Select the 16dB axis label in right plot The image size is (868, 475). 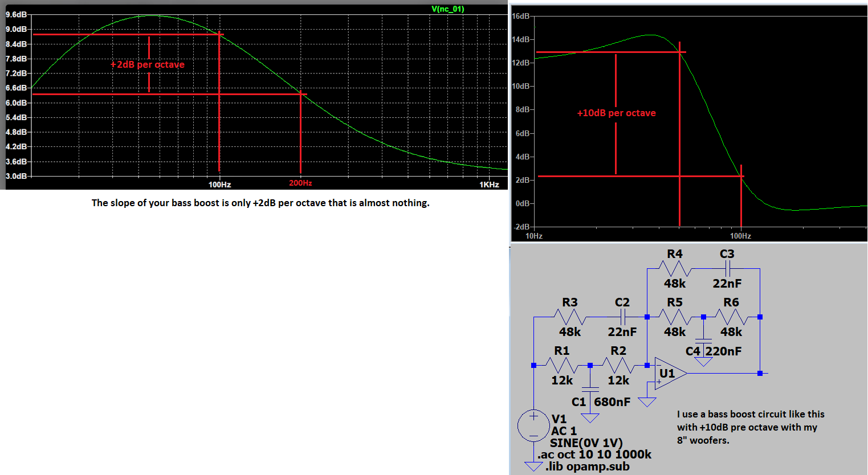[x=520, y=16]
